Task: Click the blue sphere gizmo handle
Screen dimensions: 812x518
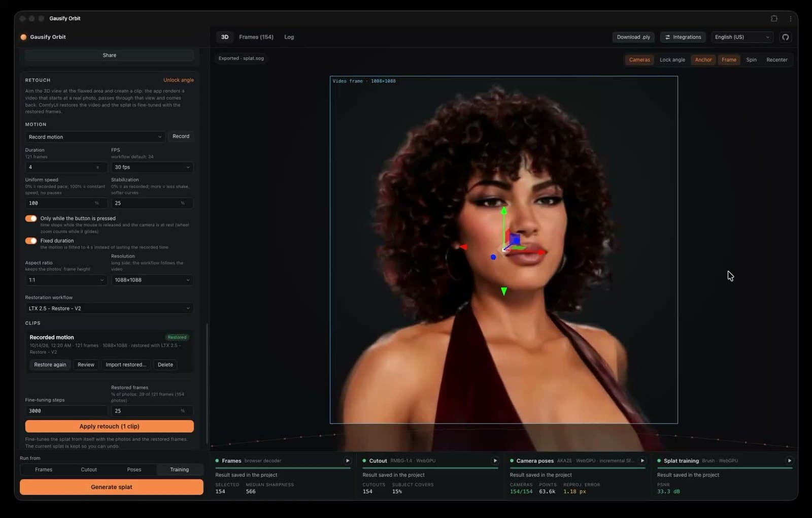Action: (493, 257)
